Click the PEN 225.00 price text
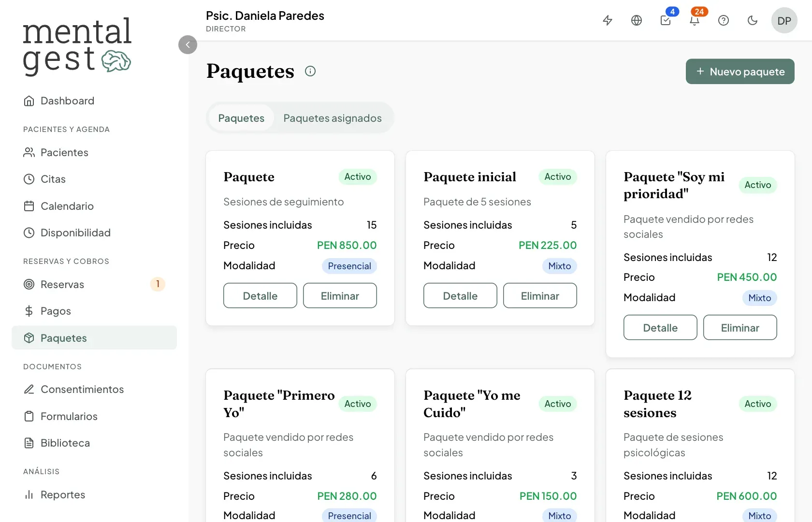Screen dimensions: 812x522 (x=548, y=245)
